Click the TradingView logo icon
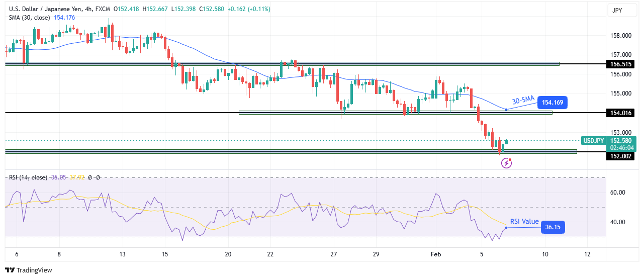Image resolution: width=644 pixels, height=279 pixels. (10, 270)
